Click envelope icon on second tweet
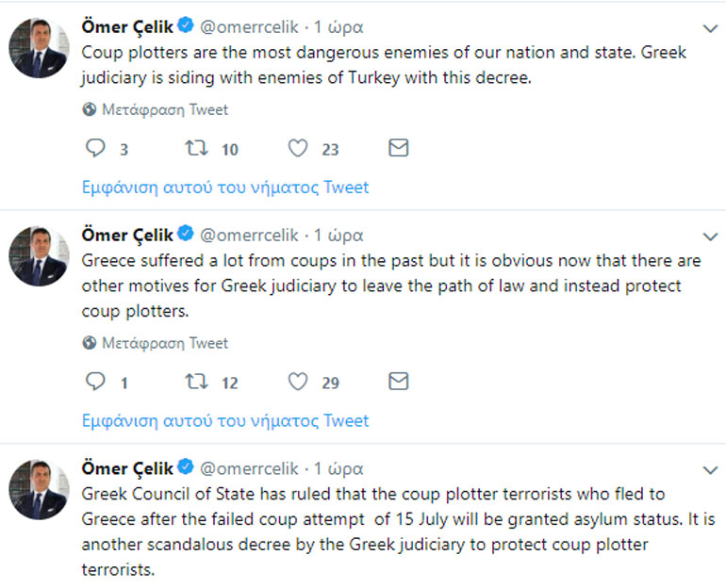Screen dimensions: 726x588 click(x=399, y=381)
